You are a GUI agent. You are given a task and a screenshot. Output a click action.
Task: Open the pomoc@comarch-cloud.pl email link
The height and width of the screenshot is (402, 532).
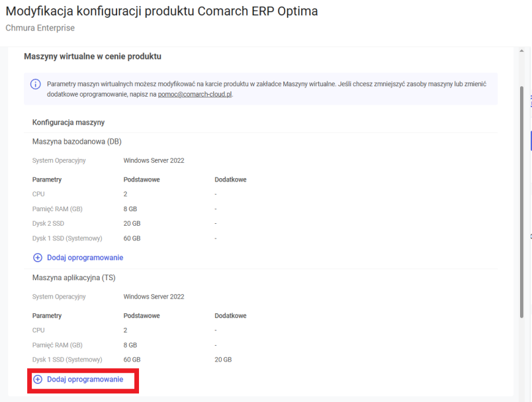pos(195,95)
